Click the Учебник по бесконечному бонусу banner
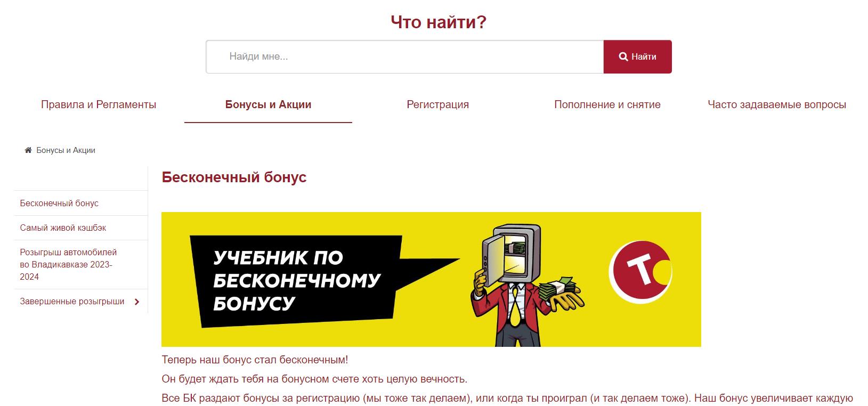868x406 pixels. click(x=431, y=279)
